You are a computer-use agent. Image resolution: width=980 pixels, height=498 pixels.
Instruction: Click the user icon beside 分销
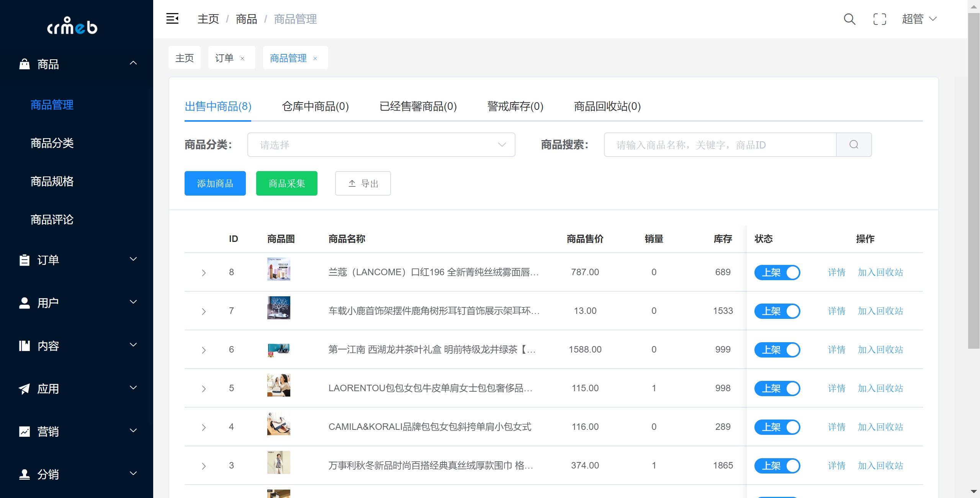[25, 474]
